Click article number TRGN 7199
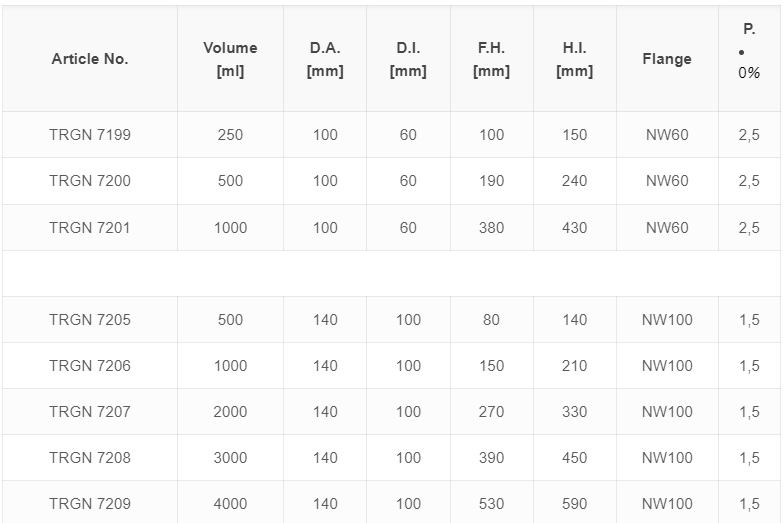784x523 pixels. pos(90,134)
